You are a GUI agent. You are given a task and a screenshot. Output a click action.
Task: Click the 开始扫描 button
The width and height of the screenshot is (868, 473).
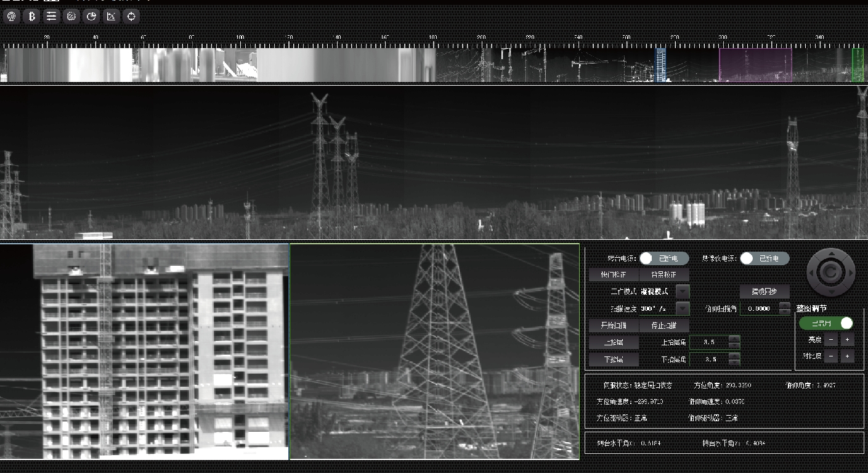(613, 325)
